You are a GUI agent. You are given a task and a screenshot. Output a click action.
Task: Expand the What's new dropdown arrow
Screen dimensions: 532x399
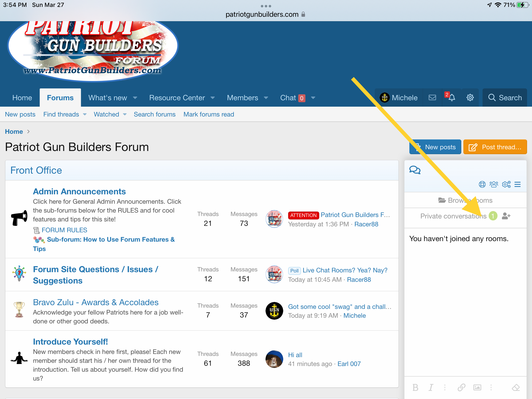(x=135, y=98)
